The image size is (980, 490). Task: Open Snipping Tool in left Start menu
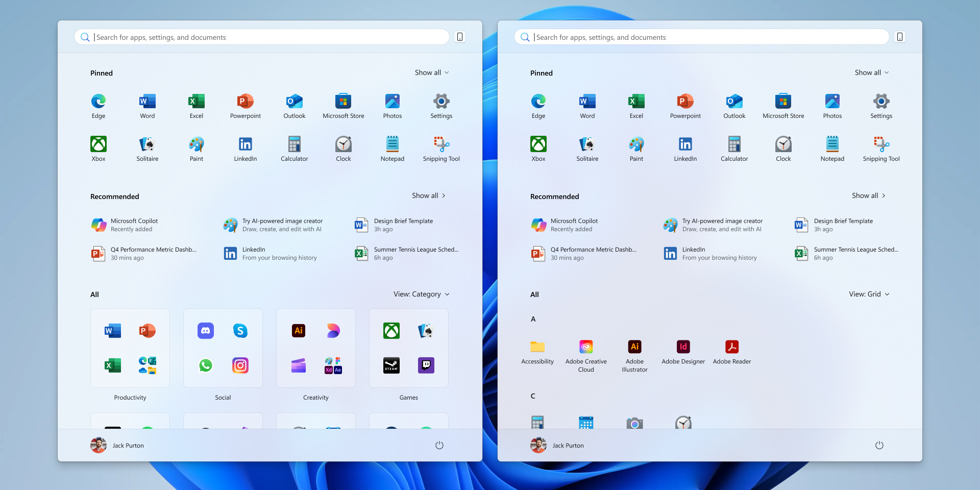442,149
